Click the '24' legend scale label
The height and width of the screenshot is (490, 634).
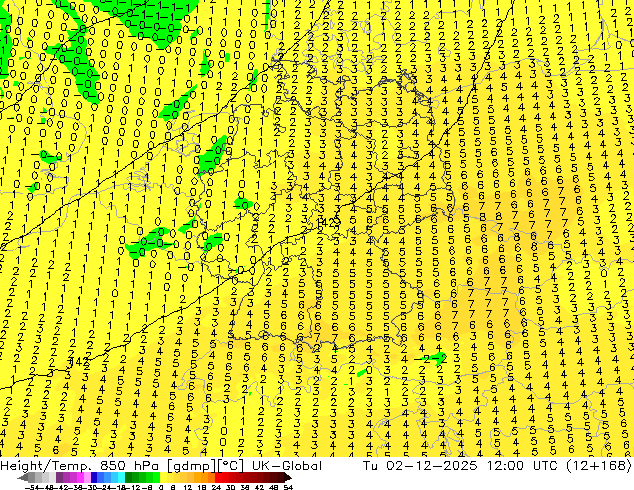216,488
